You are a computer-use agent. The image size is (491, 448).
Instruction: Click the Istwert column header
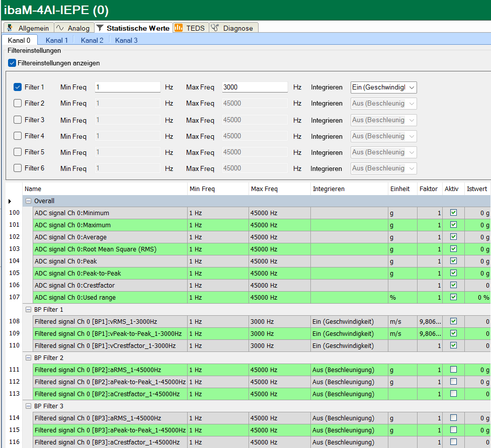coord(476,189)
